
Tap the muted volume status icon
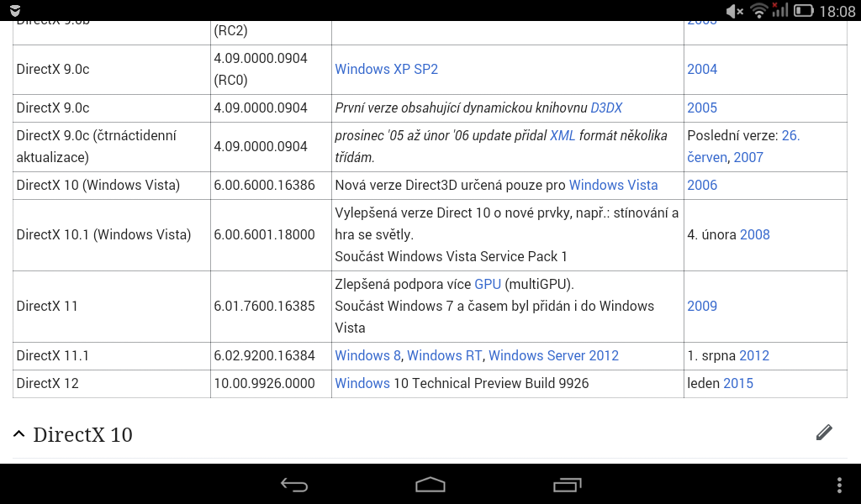[x=734, y=11]
